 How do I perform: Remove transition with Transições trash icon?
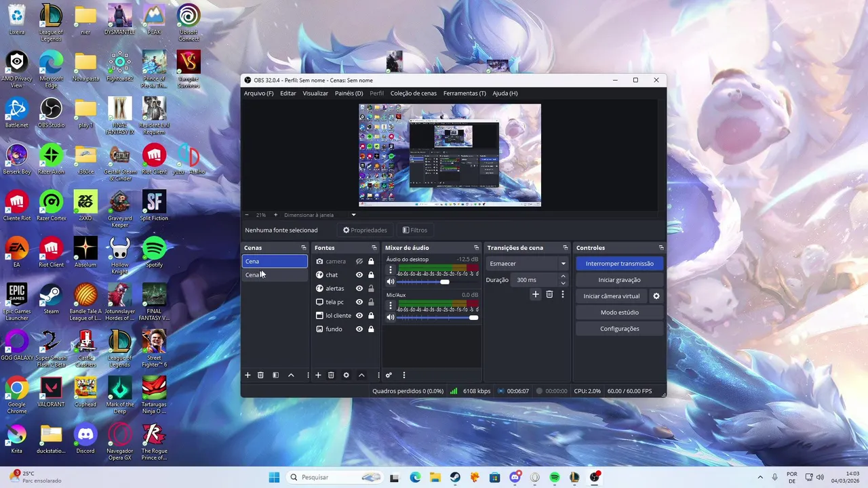549,294
